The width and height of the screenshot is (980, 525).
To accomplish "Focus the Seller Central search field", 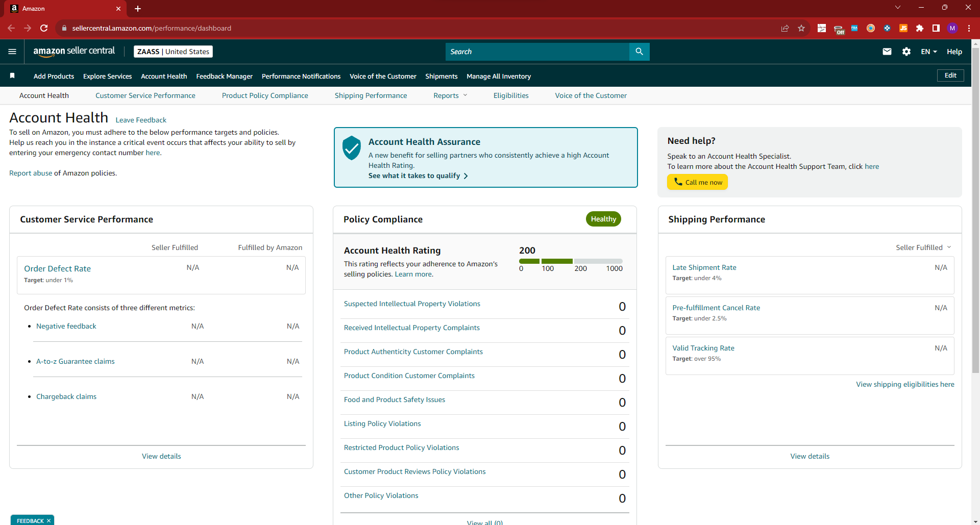I will pos(537,52).
